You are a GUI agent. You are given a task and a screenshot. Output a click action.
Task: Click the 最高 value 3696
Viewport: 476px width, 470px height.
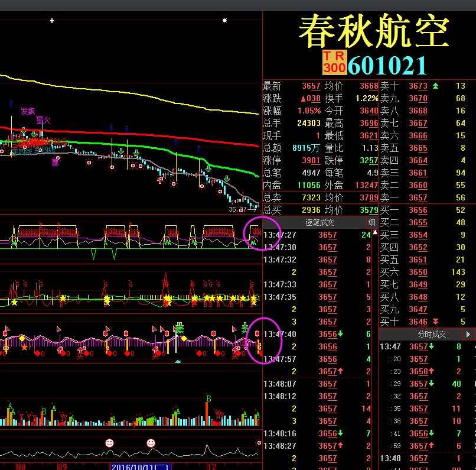point(369,123)
